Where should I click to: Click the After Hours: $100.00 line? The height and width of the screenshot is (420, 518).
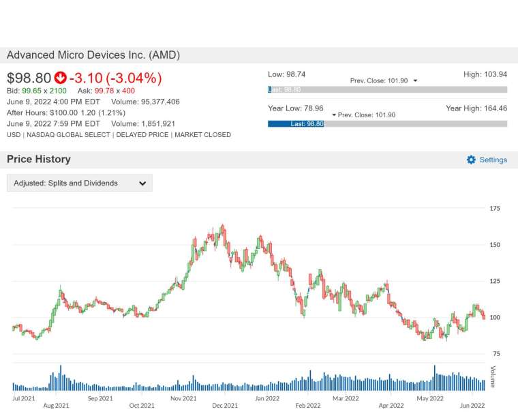click(x=66, y=112)
